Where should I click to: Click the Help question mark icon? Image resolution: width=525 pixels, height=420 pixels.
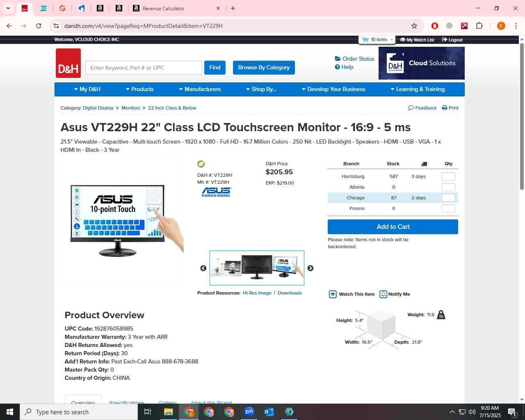click(337, 67)
